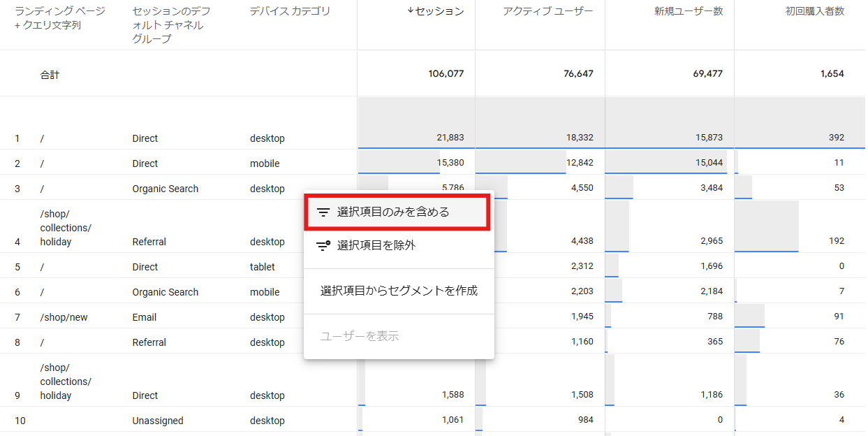This screenshot has height=436, width=868.
Task: Click the ランディング ページ + クエリ文字列 header
Action: point(60,18)
